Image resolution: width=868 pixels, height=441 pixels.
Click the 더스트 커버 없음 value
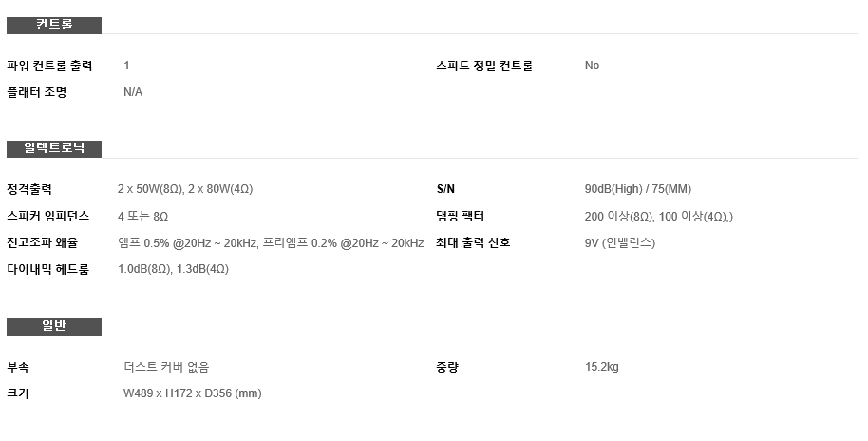click(166, 367)
